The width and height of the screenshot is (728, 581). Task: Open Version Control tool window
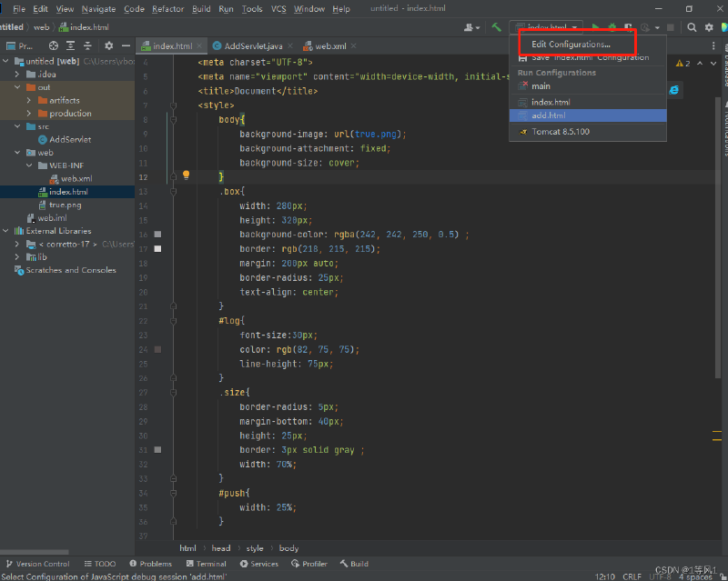[37, 564]
